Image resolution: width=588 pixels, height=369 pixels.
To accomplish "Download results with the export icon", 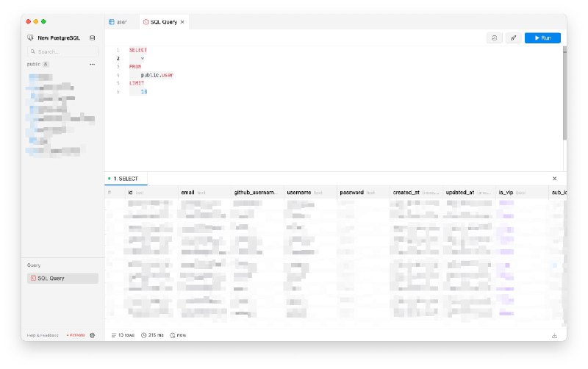I will click(x=554, y=336).
